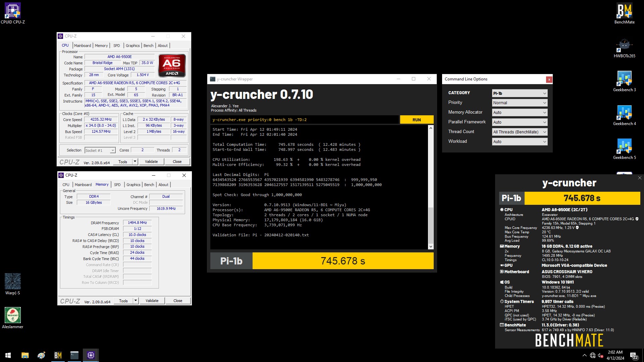The height and width of the screenshot is (362, 644).
Task: Click Close button in upper CPU-Z window
Action: pos(177,162)
